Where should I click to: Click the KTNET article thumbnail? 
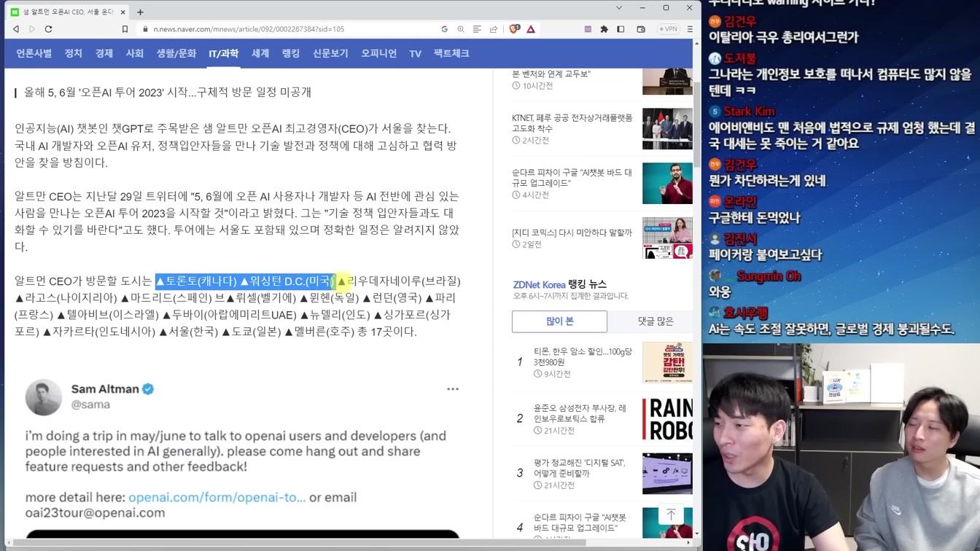pos(667,129)
